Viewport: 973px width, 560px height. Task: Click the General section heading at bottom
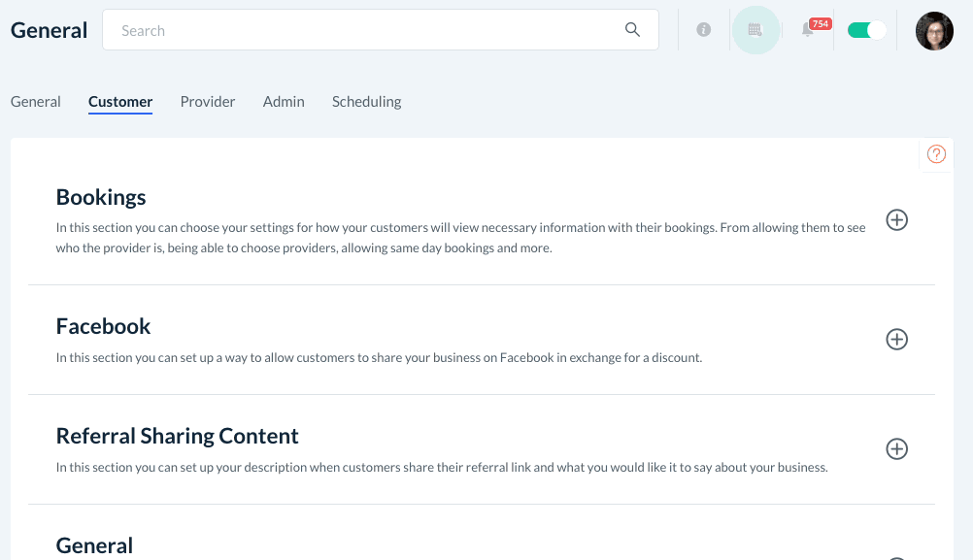(95, 546)
